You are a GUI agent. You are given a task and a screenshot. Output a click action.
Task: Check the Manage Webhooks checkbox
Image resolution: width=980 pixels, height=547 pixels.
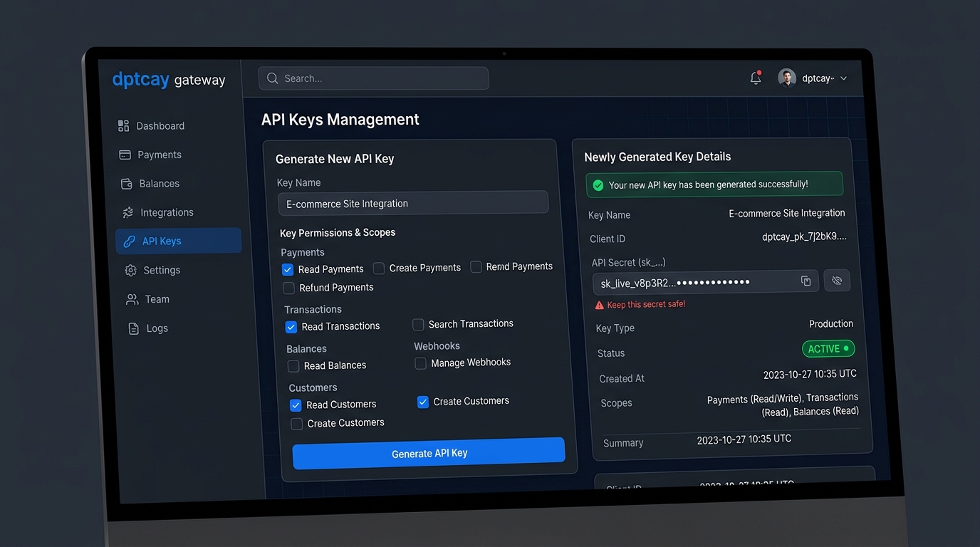coord(420,363)
